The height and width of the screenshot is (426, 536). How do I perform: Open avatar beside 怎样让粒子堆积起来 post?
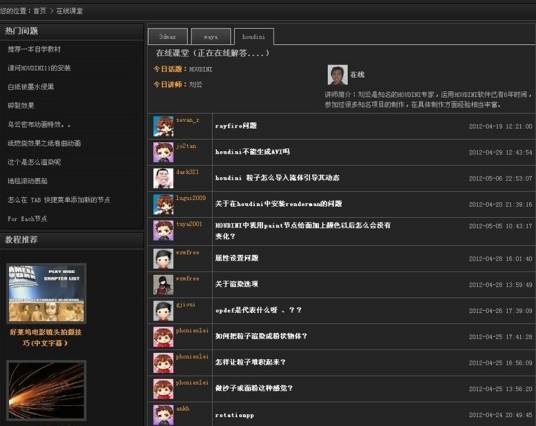[x=163, y=363]
